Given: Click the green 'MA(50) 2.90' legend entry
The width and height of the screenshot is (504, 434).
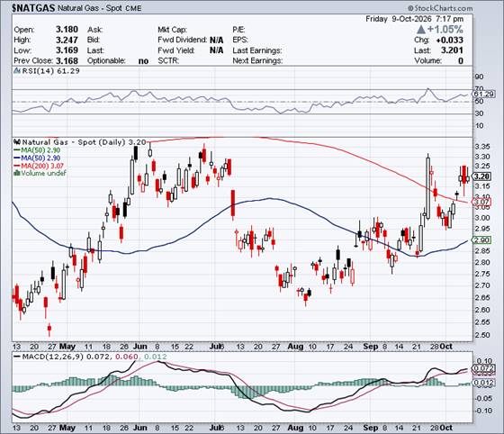Looking at the screenshot, I should pyautogui.click(x=40, y=150).
